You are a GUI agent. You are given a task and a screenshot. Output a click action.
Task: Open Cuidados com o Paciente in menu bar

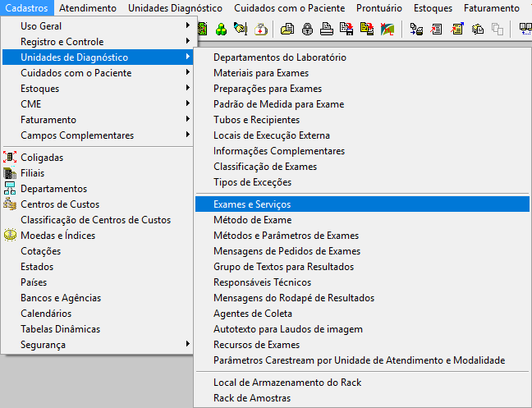pyautogui.click(x=290, y=8)
